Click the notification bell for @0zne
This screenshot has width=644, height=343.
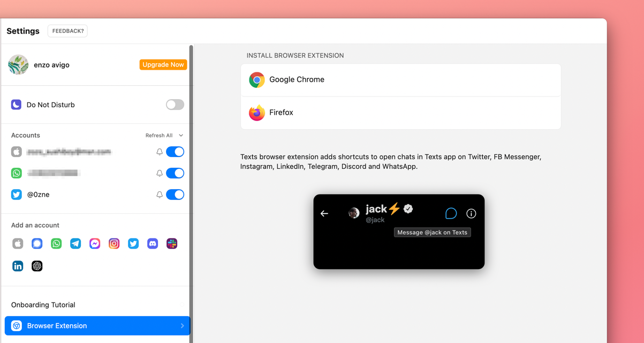tap(160, 195)
